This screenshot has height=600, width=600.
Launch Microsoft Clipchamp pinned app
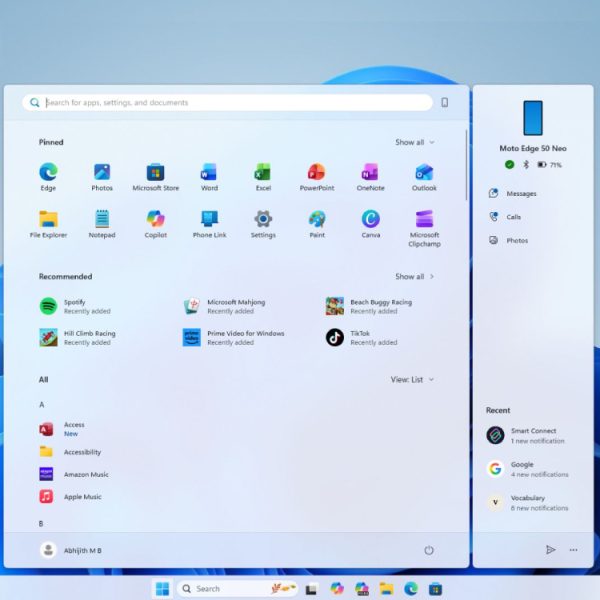(424, 228)
